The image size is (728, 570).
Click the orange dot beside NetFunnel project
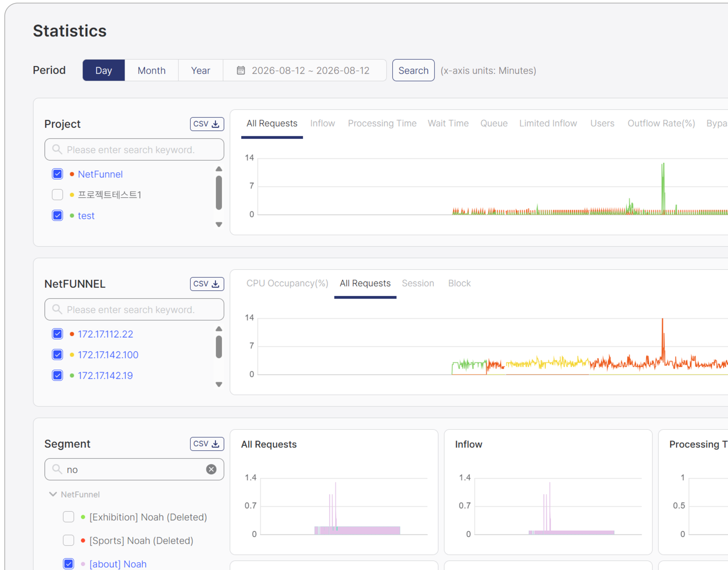point(72,174)
